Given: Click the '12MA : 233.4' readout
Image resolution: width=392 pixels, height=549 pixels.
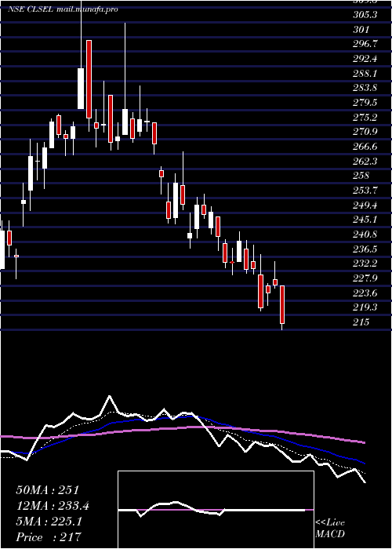Looking at the screenshot, I should point(53,506).
